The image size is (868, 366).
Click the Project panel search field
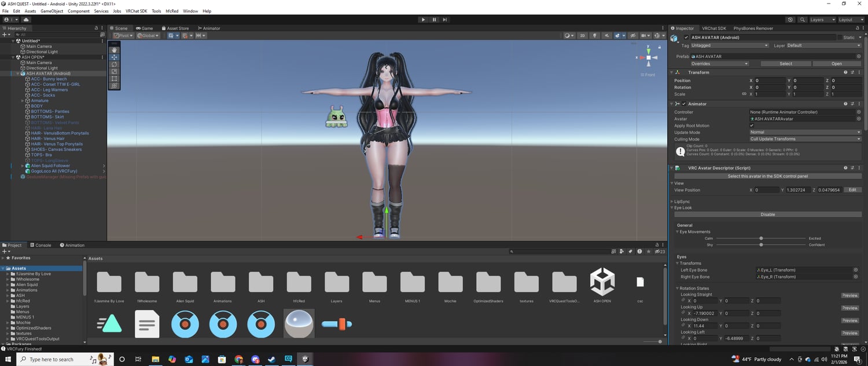(x=559, y=251)
